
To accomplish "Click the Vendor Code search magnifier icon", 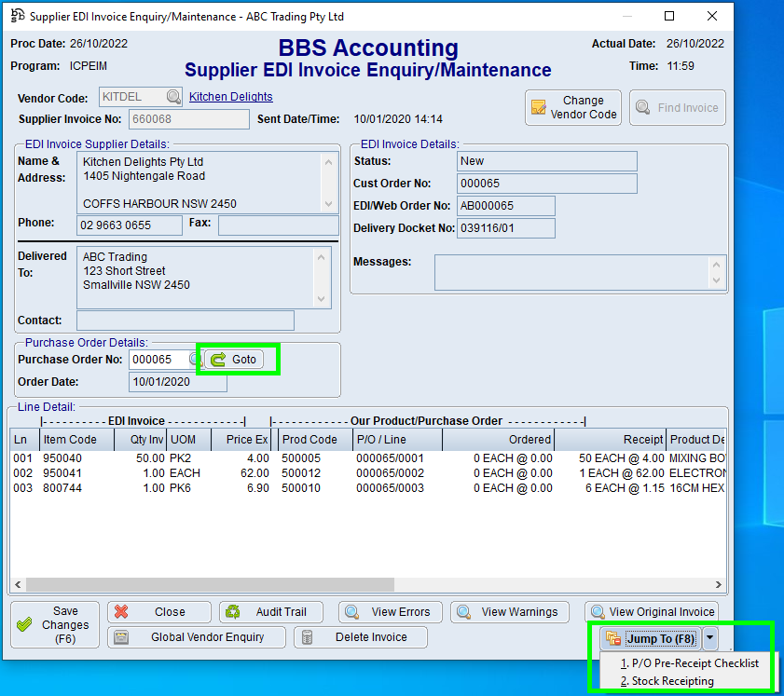I will click(173, 97).
